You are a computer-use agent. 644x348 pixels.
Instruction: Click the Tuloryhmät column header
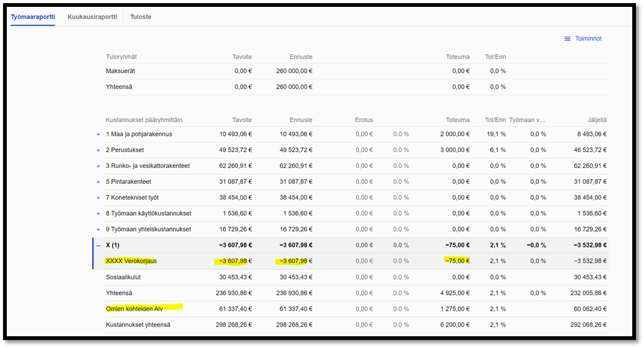(121, 57)
